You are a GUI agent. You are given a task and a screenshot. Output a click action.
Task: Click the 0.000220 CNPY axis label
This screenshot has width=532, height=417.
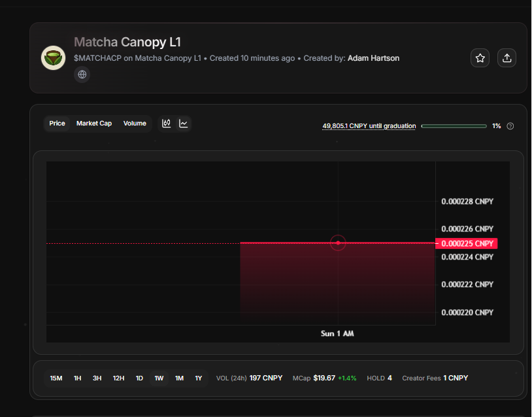click(467, 312)
